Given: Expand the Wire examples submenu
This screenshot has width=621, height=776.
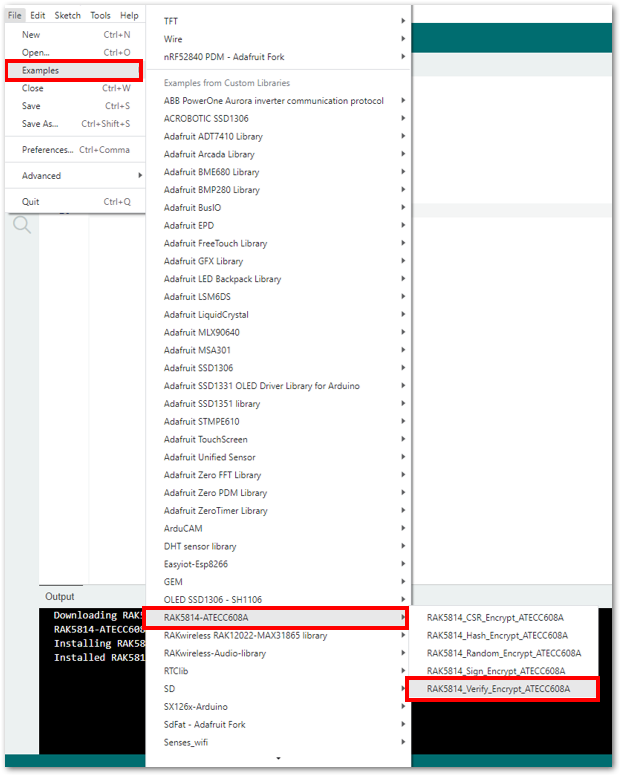Looking at the screenshot, I should coord(279,39).
